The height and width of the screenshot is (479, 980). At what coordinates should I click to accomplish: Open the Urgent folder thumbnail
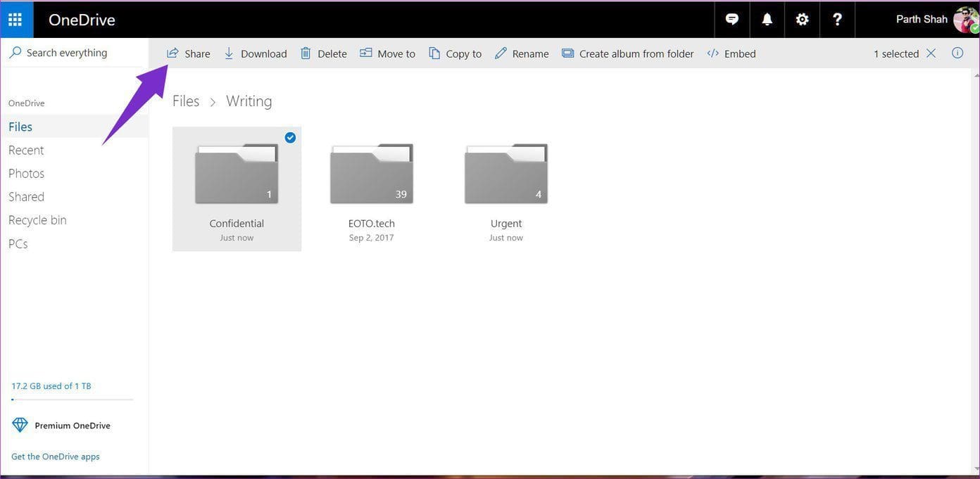(506, 174)
